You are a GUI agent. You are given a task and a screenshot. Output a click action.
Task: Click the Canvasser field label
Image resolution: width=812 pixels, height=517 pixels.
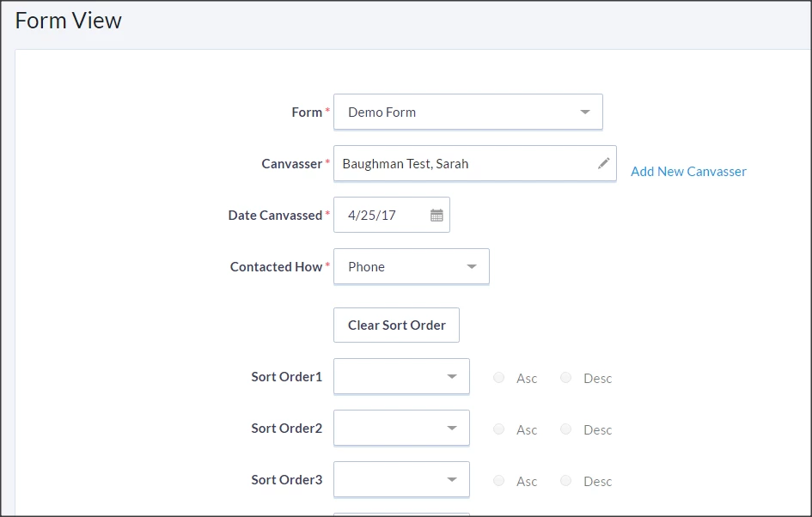(292, 163)
